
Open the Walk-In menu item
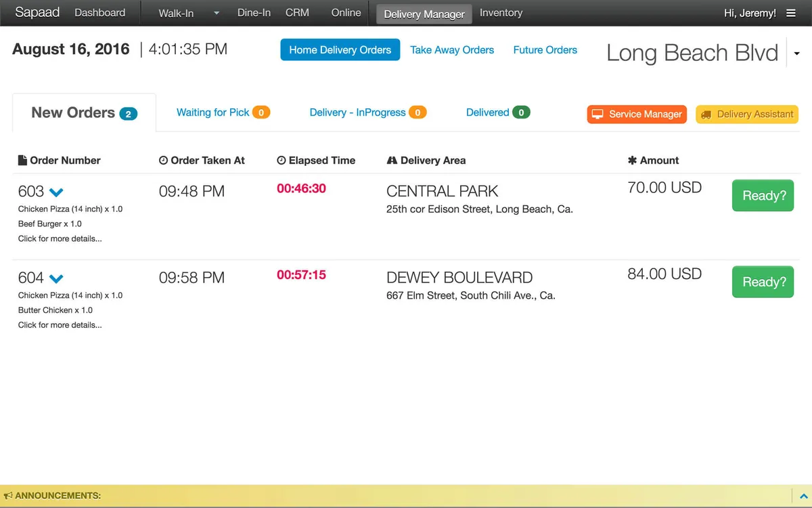pyautogui.click(x=176, y=14)
